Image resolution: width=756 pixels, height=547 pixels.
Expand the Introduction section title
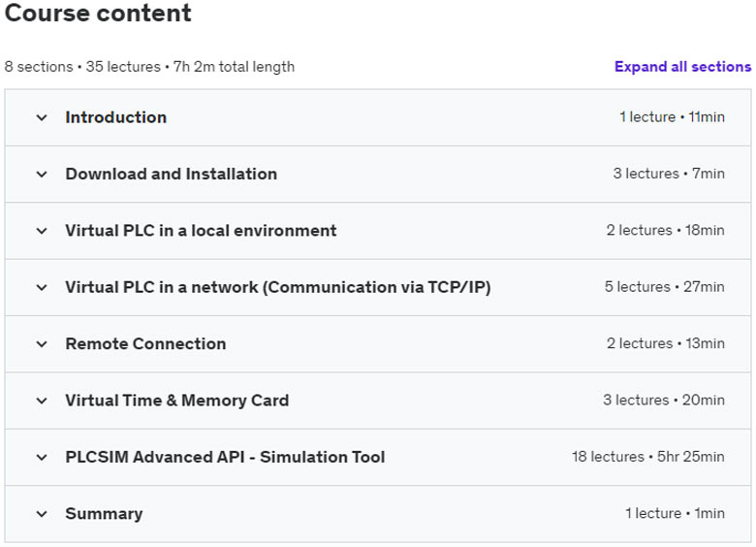[115, 117]
